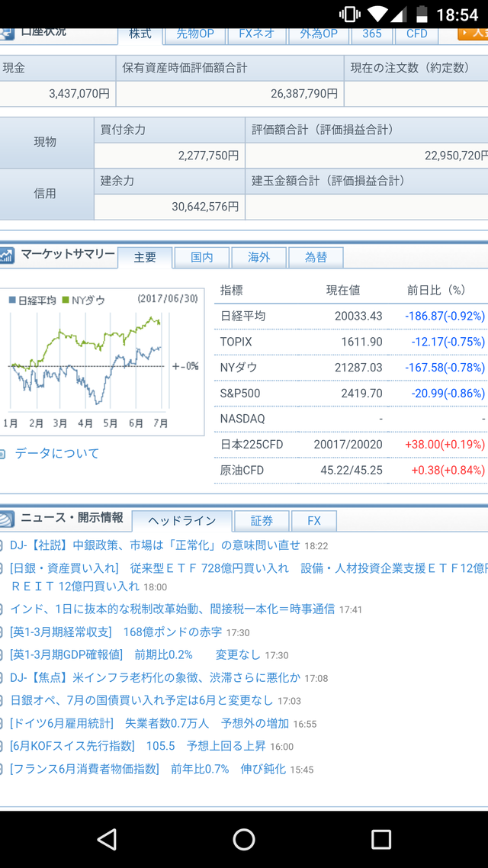
Task: Open 英1-3月期GDP確報値 news headline
Action: click(135, 655)
